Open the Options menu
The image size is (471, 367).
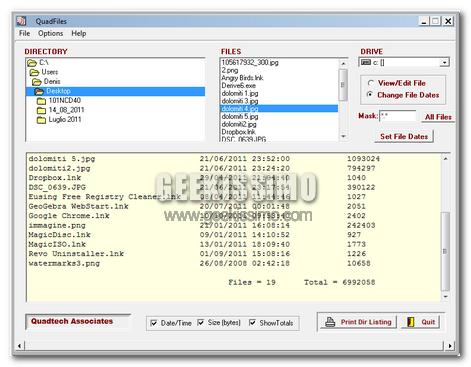tap(50, 33)
